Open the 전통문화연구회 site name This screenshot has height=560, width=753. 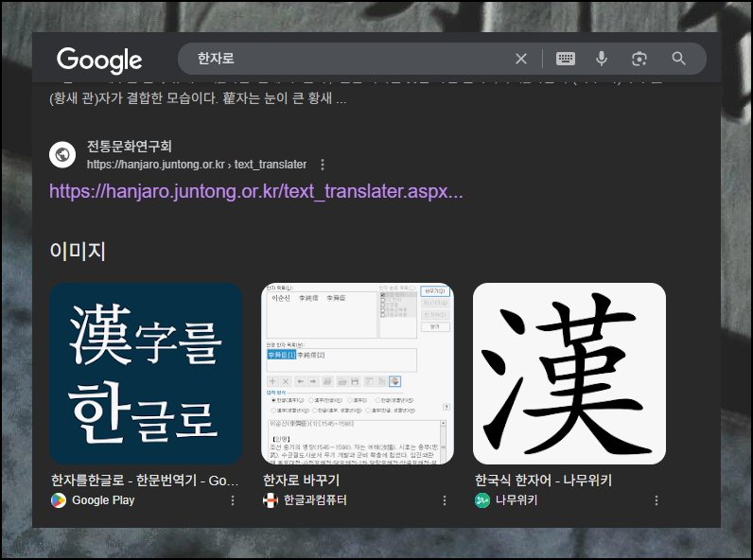click(130, 146)
